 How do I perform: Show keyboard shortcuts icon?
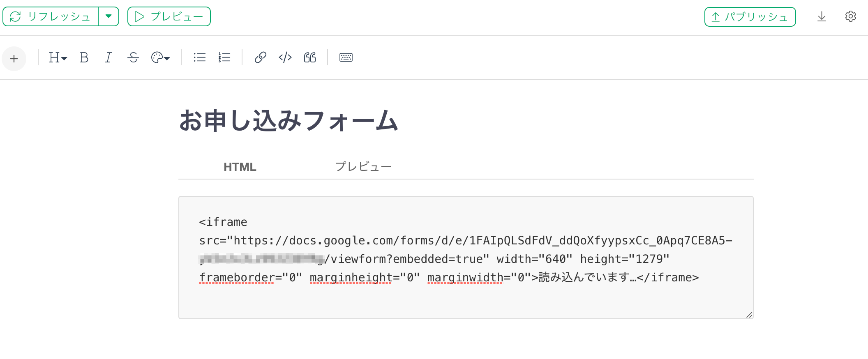[346, 58]
